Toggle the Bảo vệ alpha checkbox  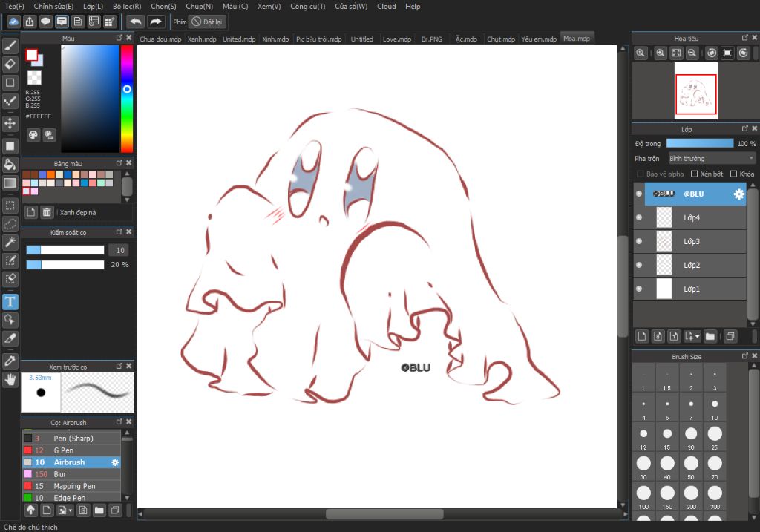640,174
